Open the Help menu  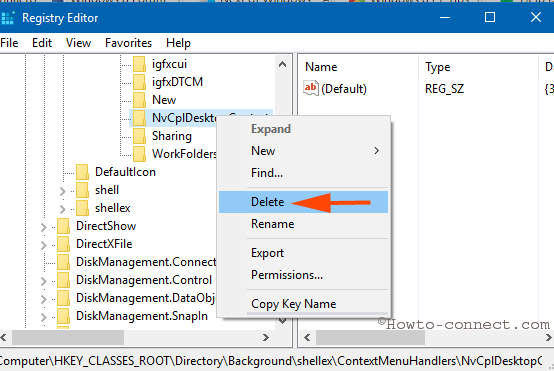pyautogui.click(x=178, y=43)
